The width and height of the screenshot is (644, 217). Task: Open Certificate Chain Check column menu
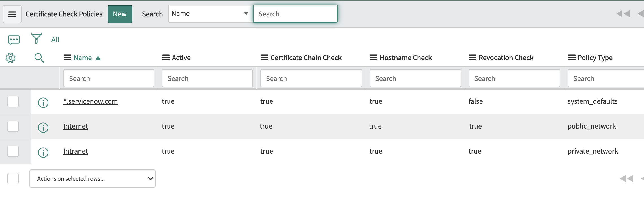click(x=264, y=58)
